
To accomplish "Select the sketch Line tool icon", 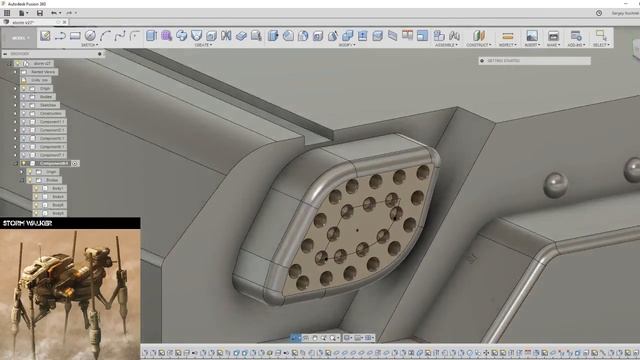I will [x=60, y=36].
